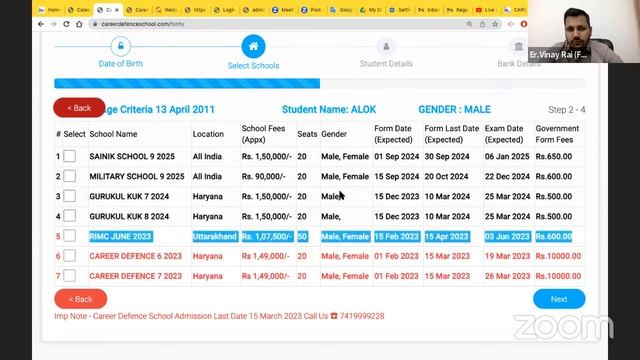Click the 19 Mar 2023 exam date

coord(507,256)
